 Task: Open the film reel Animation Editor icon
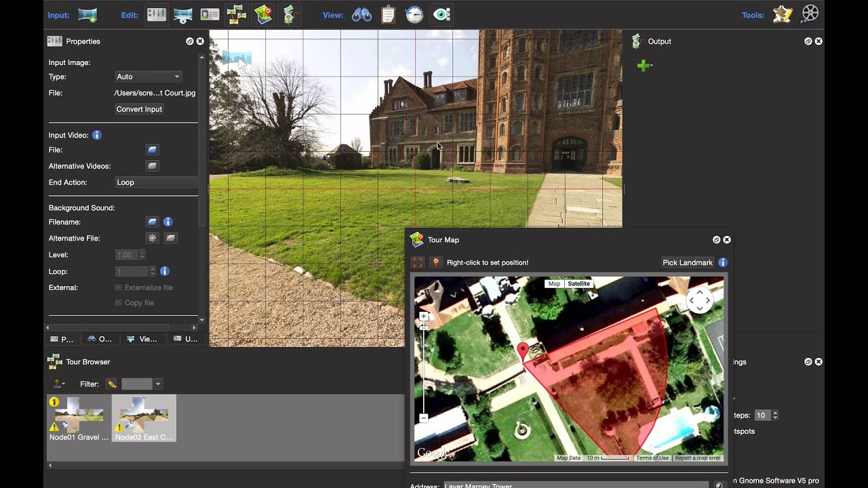pos(810,14)
